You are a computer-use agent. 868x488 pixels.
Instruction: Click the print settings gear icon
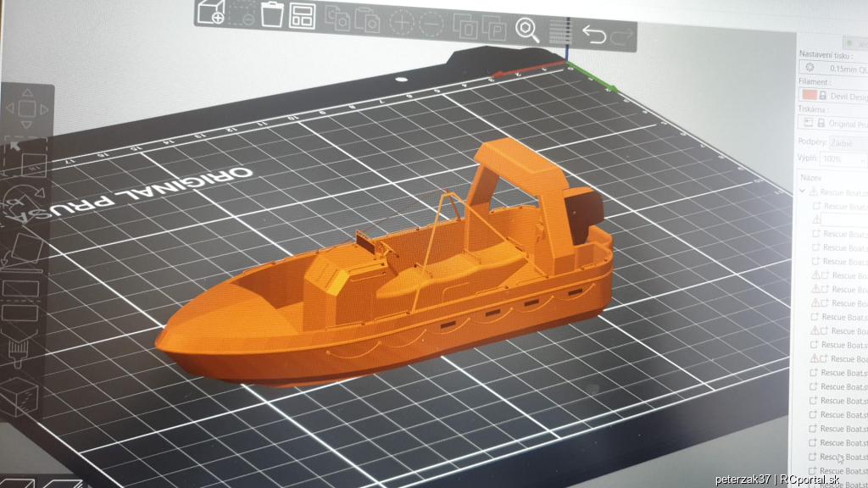click(x=810, y=68)
